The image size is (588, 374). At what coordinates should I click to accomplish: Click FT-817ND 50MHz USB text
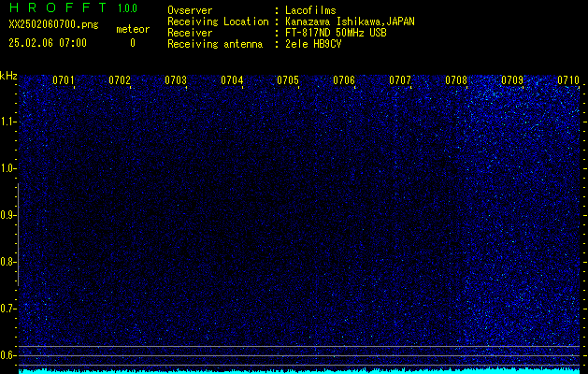click(x=336, y=33)
